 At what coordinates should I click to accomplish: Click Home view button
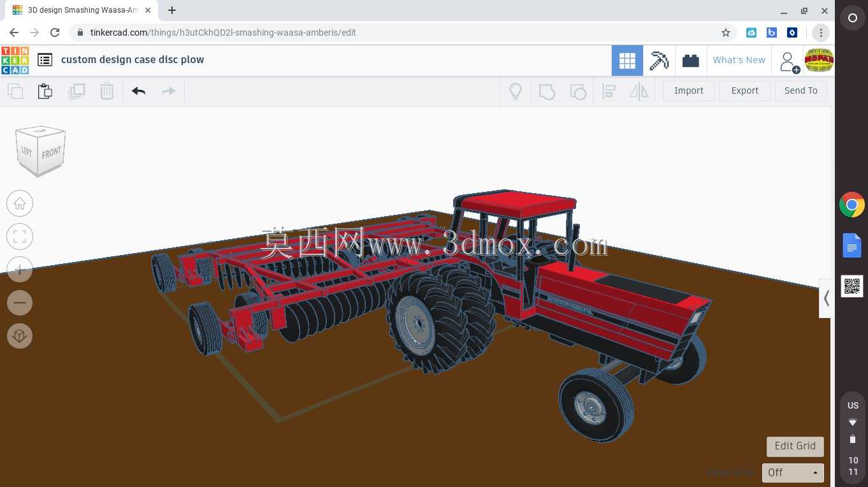tap(20, 203)
